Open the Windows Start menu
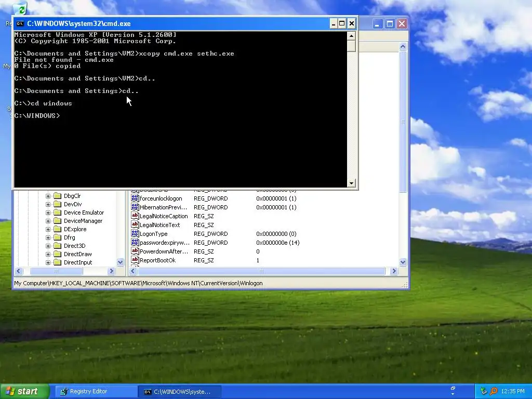 click(x=24, y=391)
